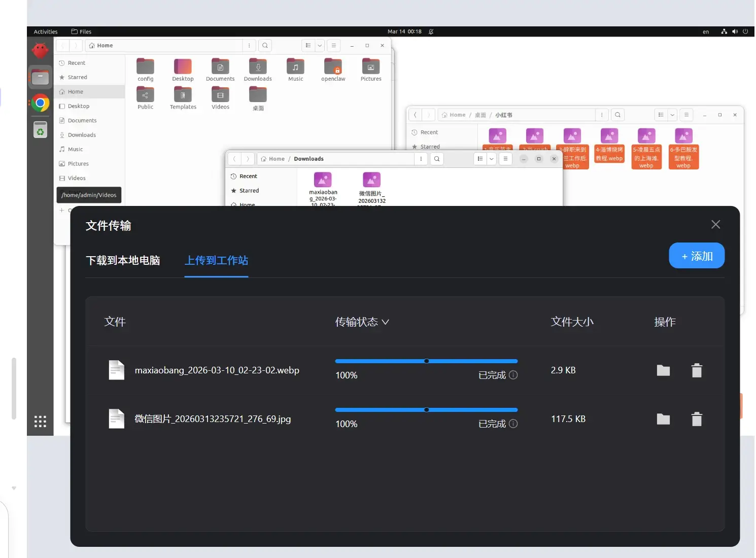Delete the 微信图片 jpg transfer entry
This screenshot has height=558, width=756.
pyautogui.click(x=697, y=419)
